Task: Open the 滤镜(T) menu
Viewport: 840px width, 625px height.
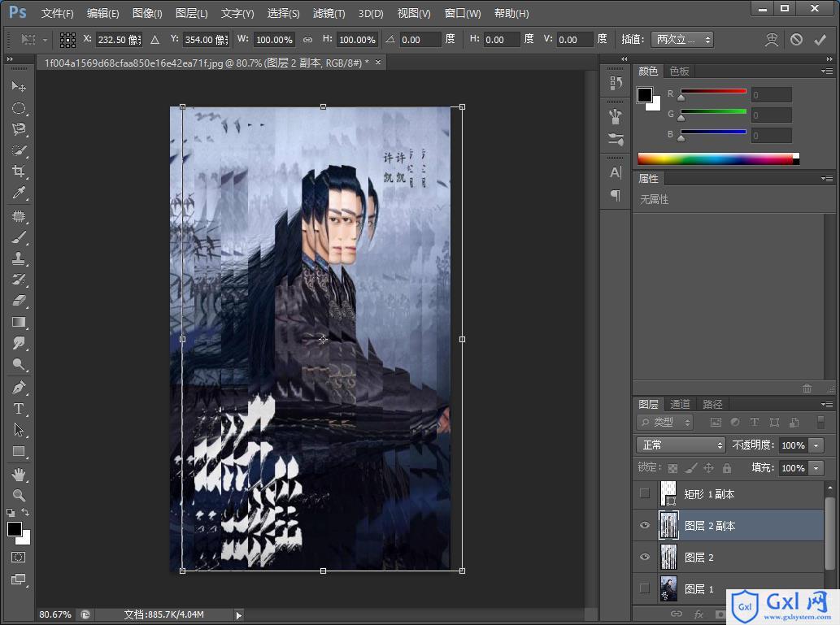Action: pos(329,13)
